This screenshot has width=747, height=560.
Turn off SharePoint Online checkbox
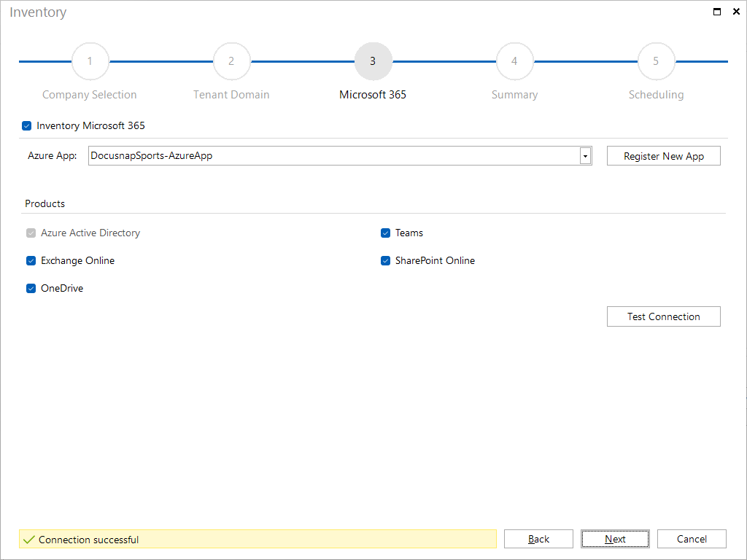[x=385, y=260]
